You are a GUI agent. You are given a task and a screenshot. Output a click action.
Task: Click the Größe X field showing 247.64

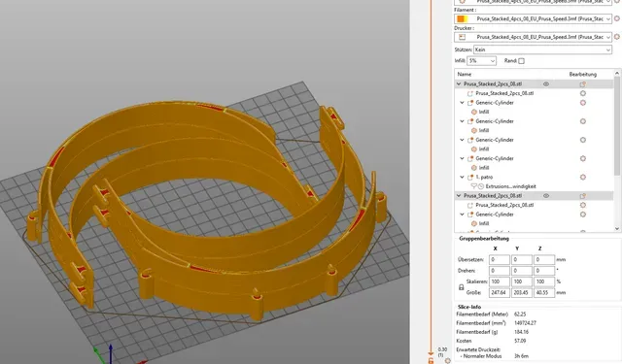[499, 293]
